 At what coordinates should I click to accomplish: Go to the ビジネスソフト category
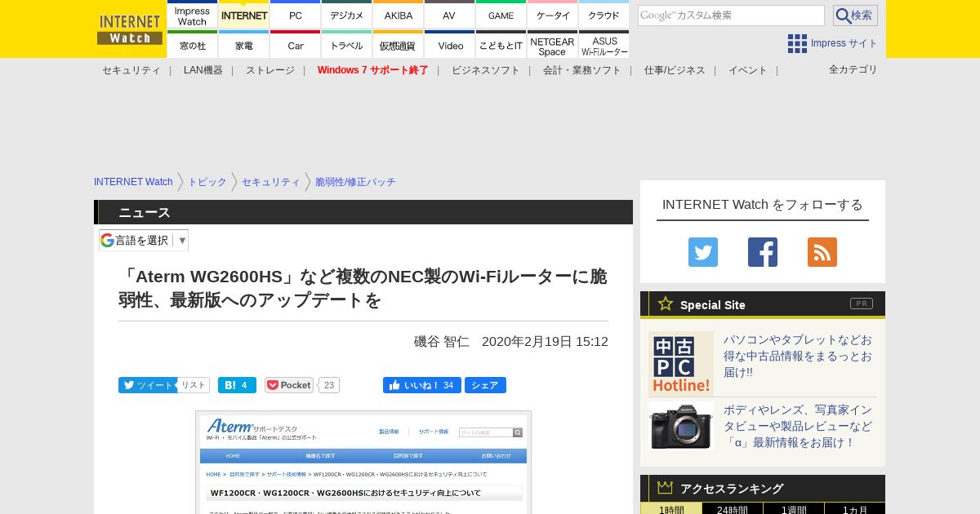click(x=486, y=70)
